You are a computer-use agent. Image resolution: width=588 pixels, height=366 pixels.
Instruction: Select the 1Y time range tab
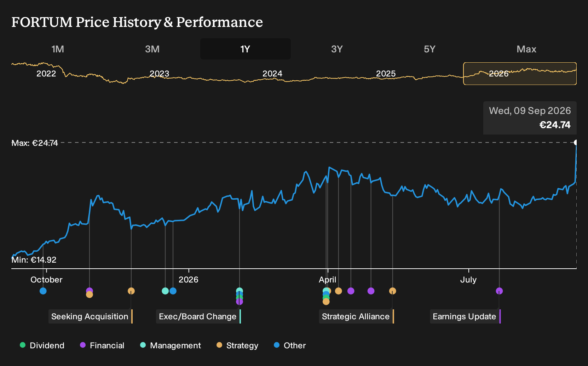(x=246, y=49)
